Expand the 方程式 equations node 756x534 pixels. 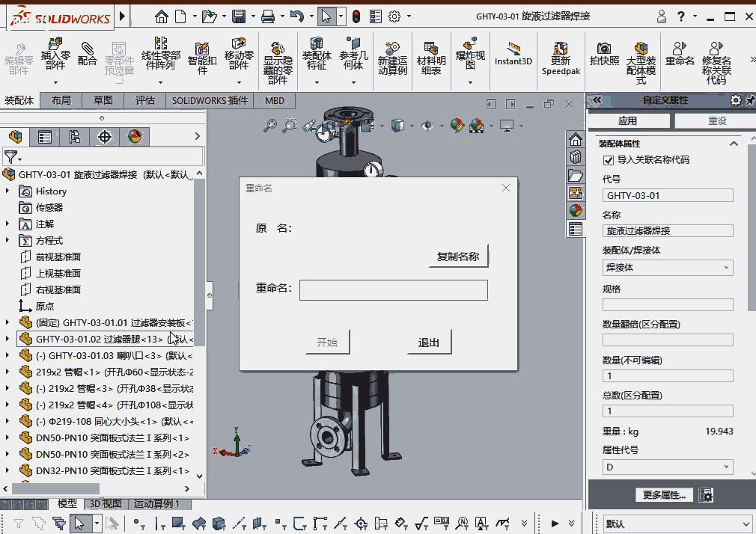tap(7, 241)
